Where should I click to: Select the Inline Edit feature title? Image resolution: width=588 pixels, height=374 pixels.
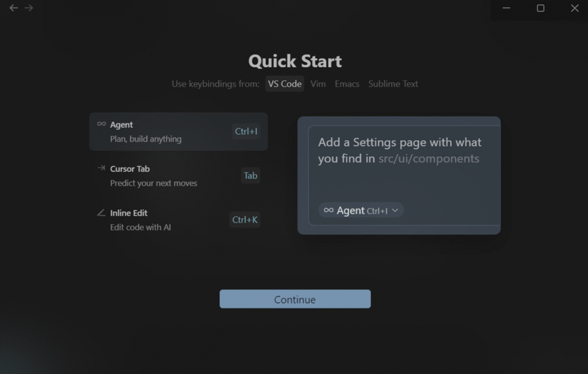[129, 213]
